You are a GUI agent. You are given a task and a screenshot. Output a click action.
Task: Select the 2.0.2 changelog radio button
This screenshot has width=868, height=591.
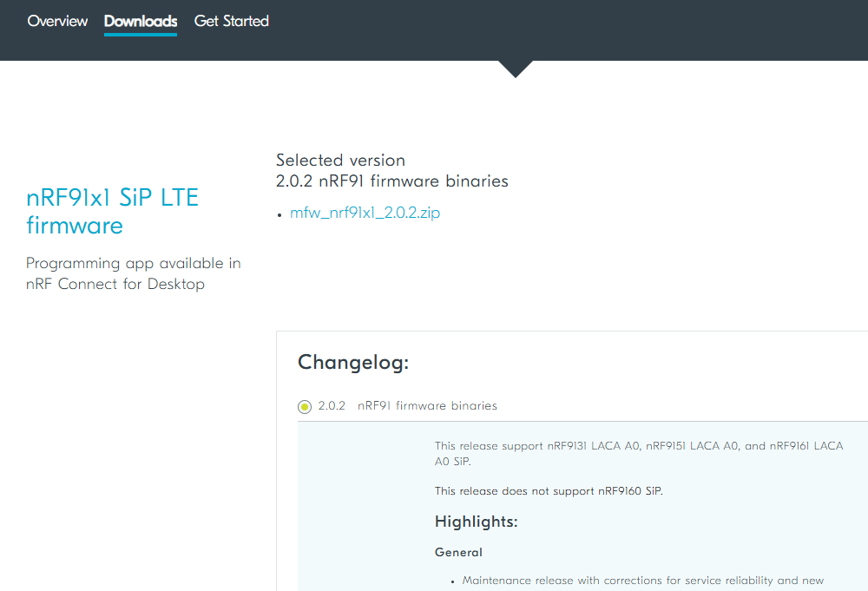pos(305,407)
